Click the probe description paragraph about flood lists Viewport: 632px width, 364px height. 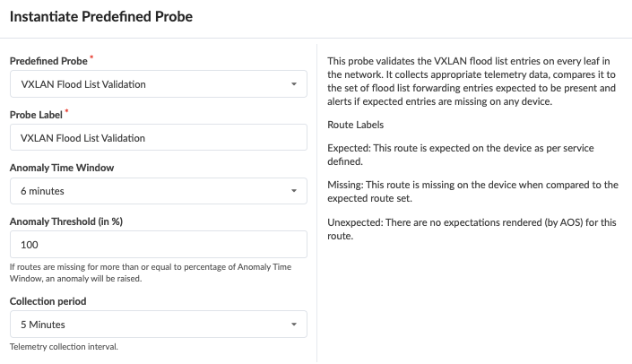point(472,81)
